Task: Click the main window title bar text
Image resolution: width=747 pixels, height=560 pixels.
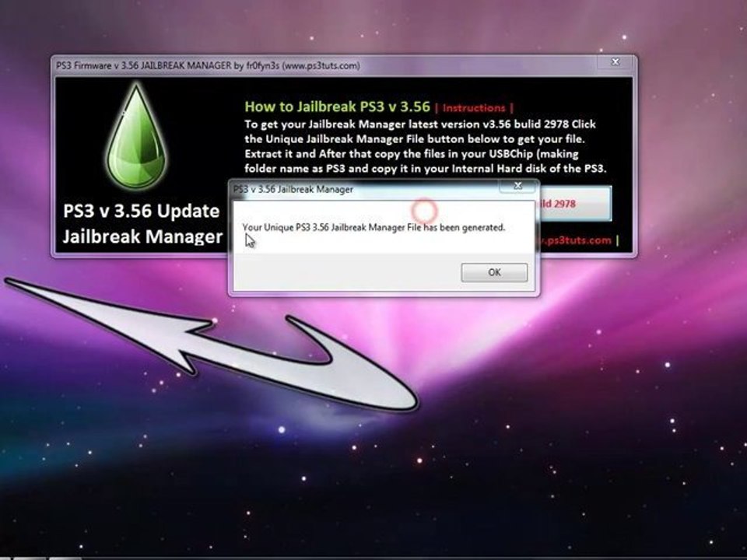Action: click(208, 65)
